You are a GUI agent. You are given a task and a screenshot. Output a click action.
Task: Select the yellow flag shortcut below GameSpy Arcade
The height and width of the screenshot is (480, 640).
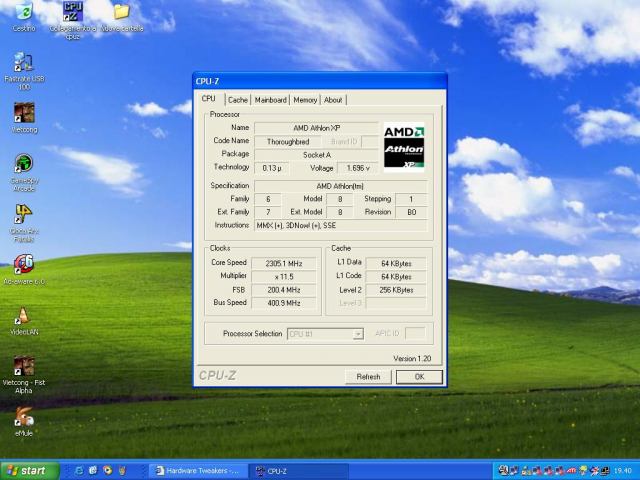(24, 223)
